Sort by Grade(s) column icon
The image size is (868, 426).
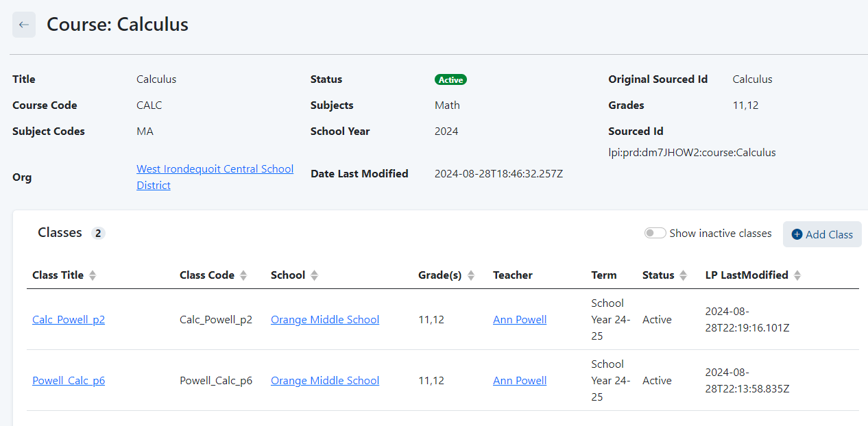[471, 275]
